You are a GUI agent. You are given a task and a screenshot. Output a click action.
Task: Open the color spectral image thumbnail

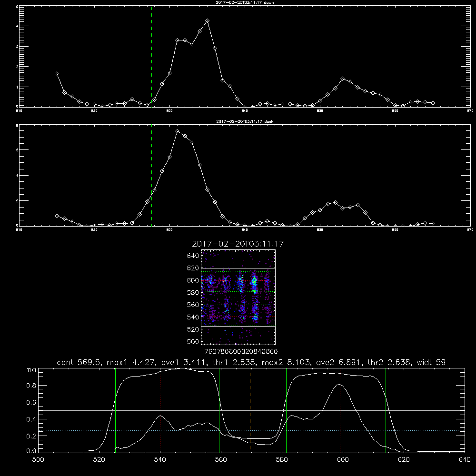point(238,297)
